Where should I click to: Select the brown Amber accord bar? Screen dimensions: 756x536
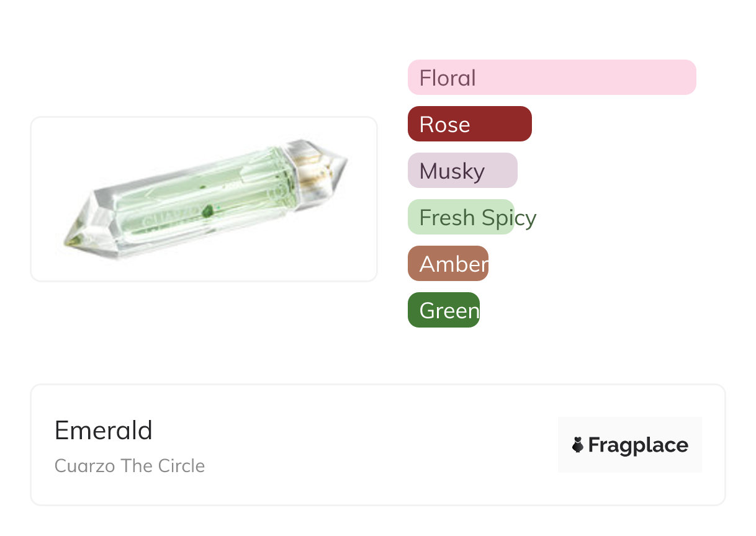click(448, 264)
